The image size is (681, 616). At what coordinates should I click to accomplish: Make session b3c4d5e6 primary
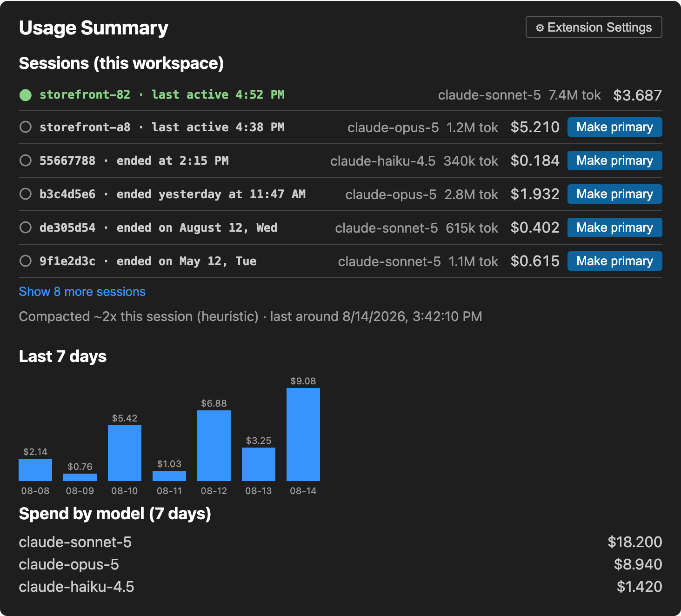pos(614,194)
